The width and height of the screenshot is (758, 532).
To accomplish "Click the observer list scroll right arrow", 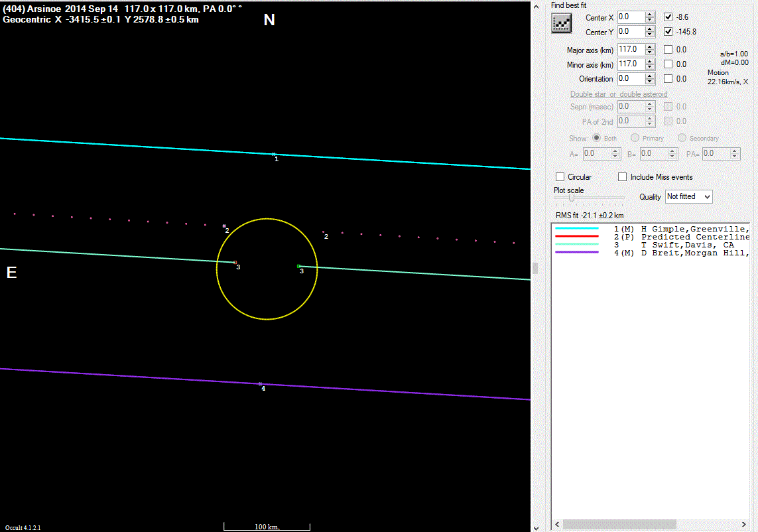I will coord(743,524).
